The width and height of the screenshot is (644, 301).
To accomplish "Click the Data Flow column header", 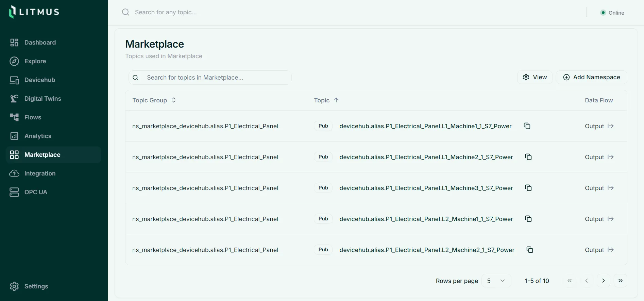I will (599, 100).
